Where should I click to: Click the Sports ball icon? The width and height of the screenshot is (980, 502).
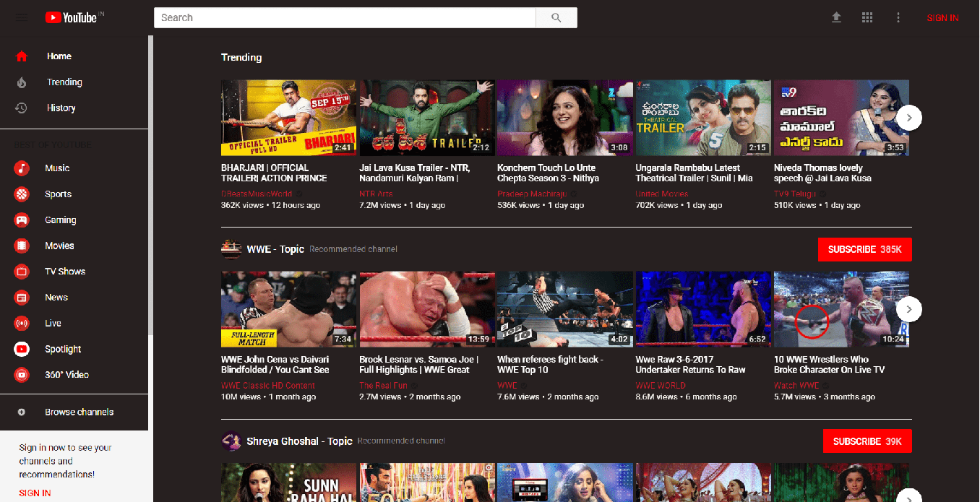pos(22,194)
